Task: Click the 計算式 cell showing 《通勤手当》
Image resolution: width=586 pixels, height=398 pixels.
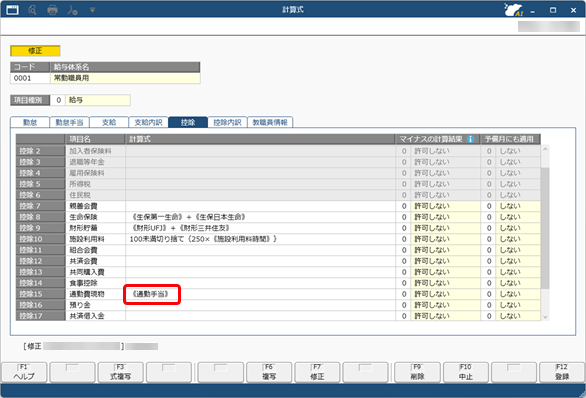Action: click(x=260, y=294)
